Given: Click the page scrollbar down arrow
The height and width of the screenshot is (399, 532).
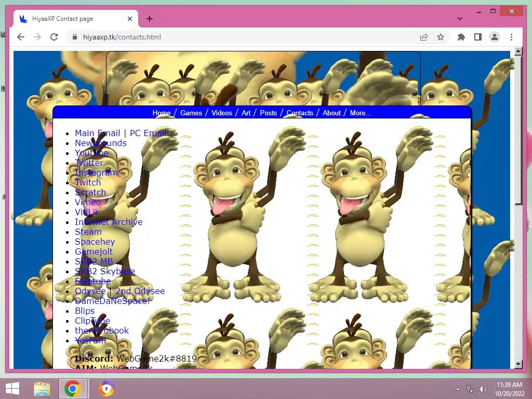Looking at the screenshot, I should coord(518,364).
